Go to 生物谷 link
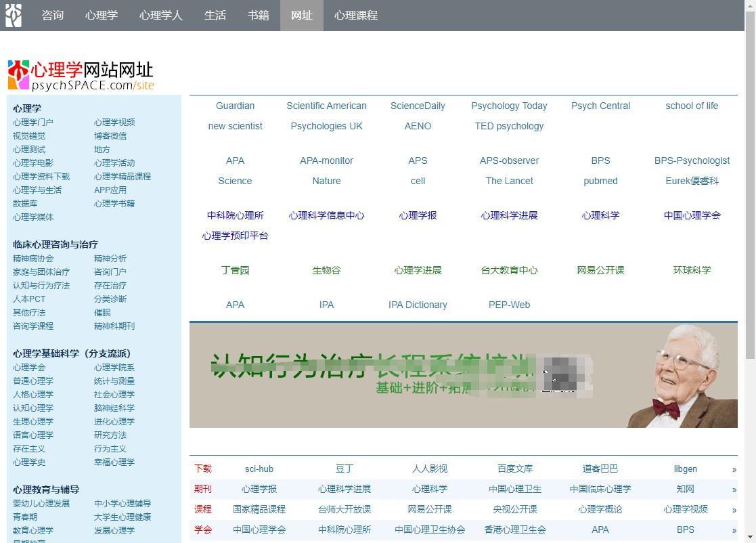Image resolution: width=756 pixels, height=543 pixels. coord(326,270)
